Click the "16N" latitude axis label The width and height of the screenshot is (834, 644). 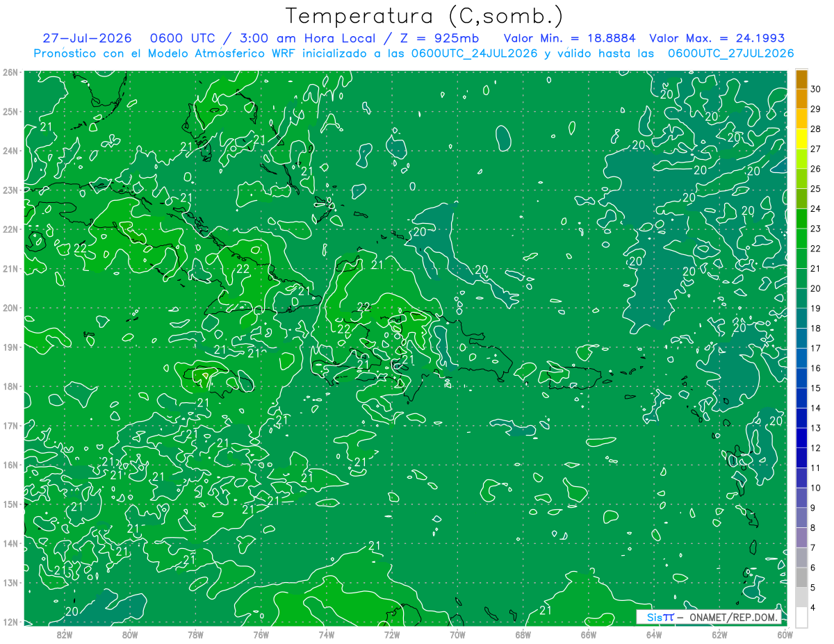[x=10, y=465]
